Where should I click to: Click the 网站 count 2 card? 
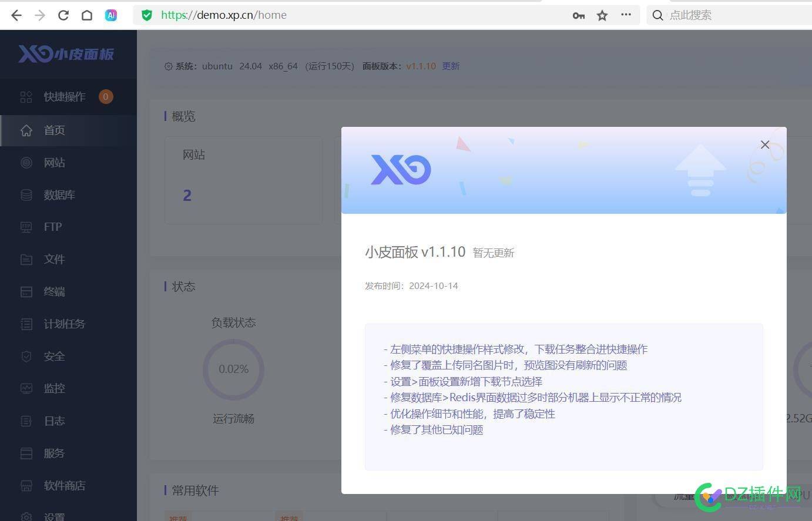point(244,180)
